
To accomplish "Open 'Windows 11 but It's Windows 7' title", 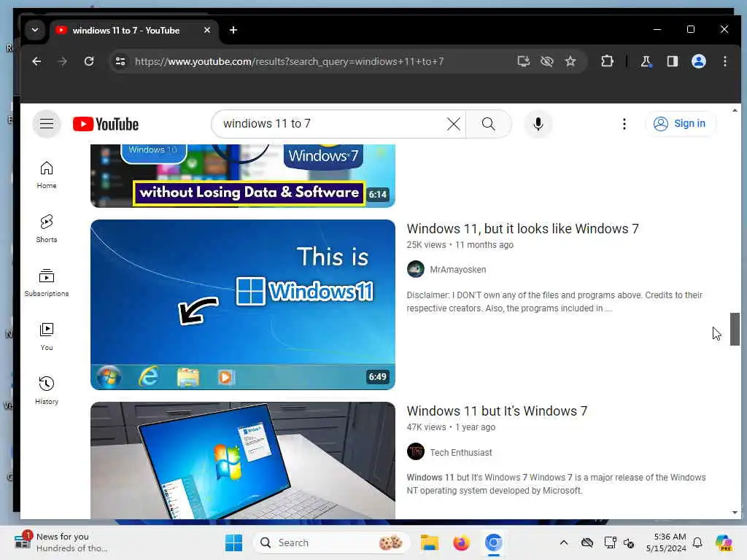I will click(496, 411).
